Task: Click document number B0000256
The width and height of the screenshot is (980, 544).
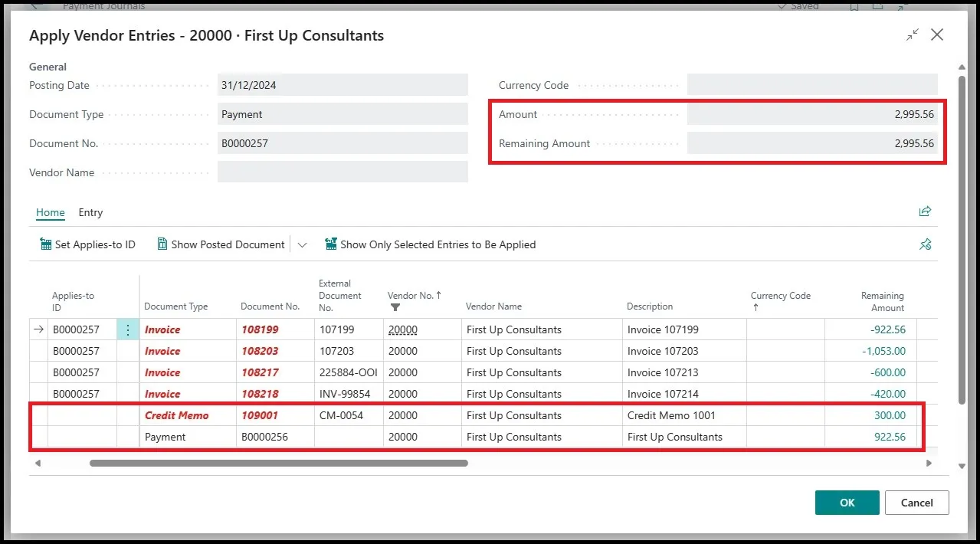Action: pyautogui.click(x=264, y=437)
